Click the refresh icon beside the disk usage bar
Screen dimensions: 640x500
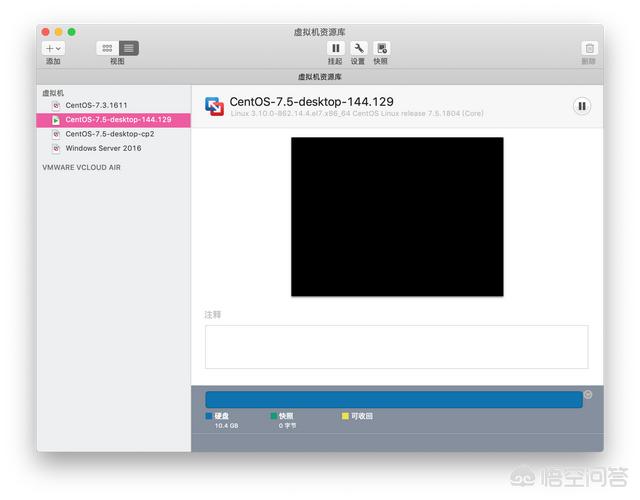[588, 394]
